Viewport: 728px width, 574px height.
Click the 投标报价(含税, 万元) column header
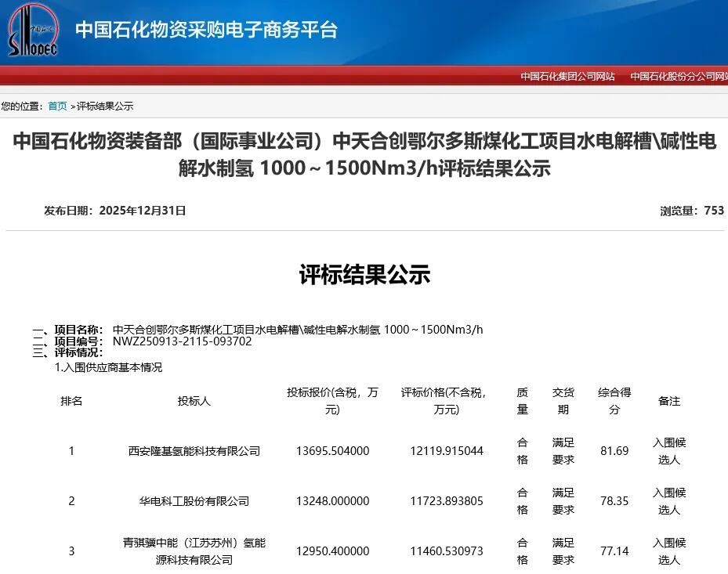point(332,401)
